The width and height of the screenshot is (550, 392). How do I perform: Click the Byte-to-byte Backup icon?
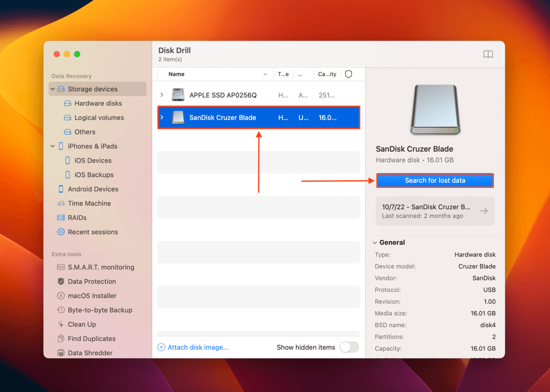click(61, 310)
